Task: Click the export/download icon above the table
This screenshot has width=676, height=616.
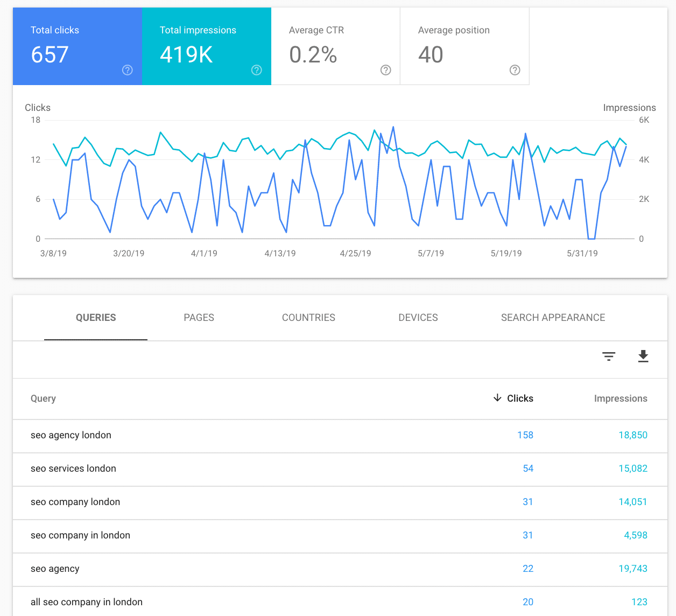Action: tap(643, 356)
